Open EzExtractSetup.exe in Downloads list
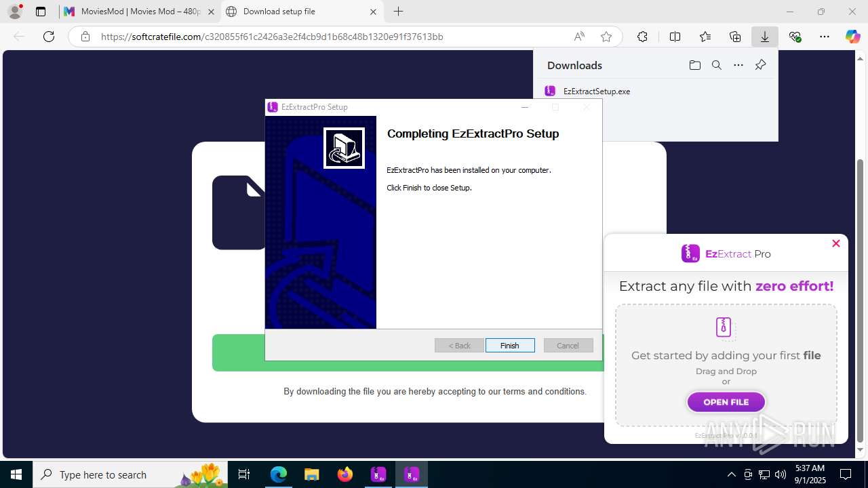Image resolution: width=868 pixels, height=488 pixels. tap(597, 91)
